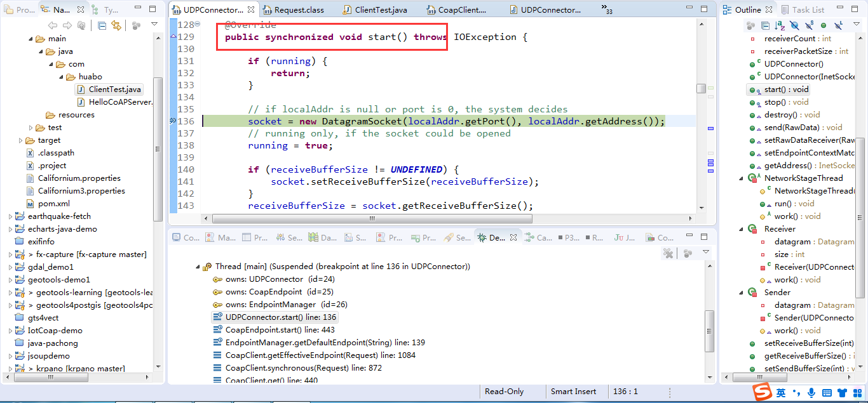Expand IotCoap-demo project
The width and height of the screenshot is (868, 403).
(x=10, y=331)
